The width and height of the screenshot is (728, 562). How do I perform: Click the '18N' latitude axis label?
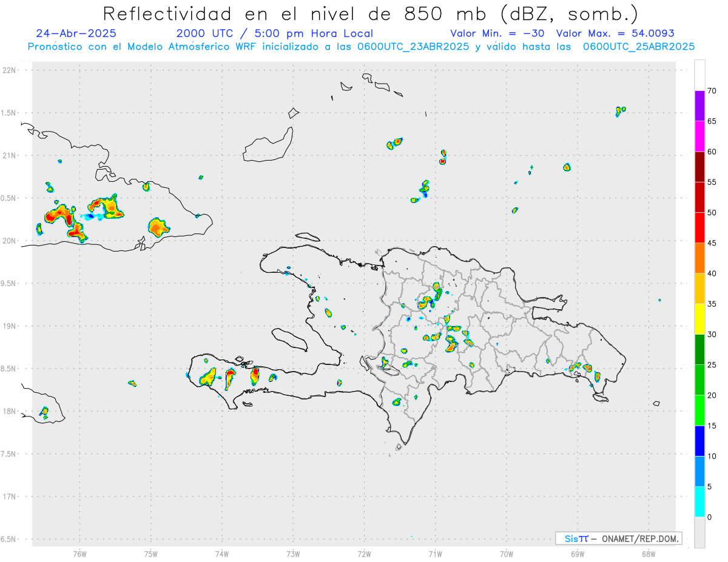10,411
